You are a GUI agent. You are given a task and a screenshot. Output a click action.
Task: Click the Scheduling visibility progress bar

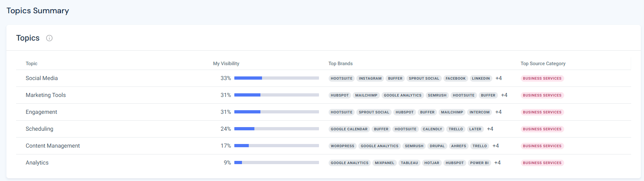pyautogui.click(x=276, y=129)
